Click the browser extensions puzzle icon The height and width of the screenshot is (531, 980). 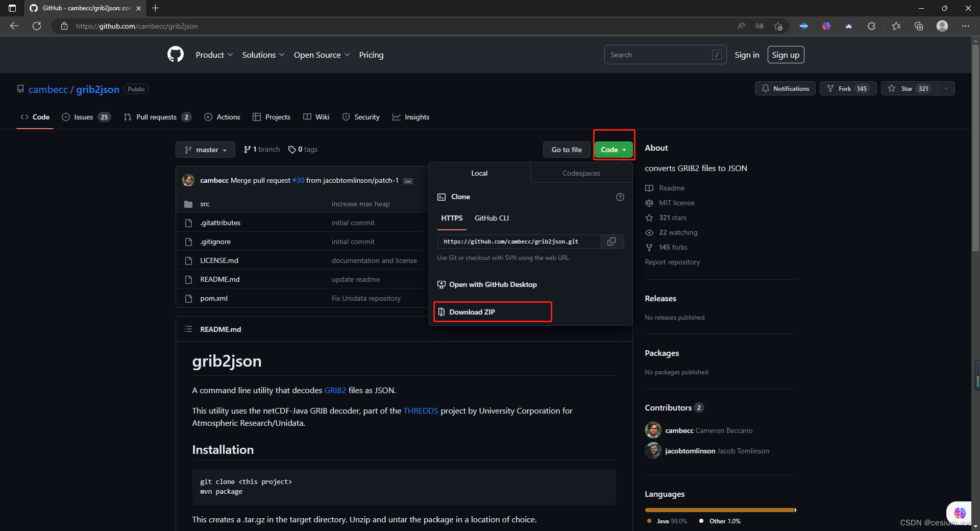(871, 26)
